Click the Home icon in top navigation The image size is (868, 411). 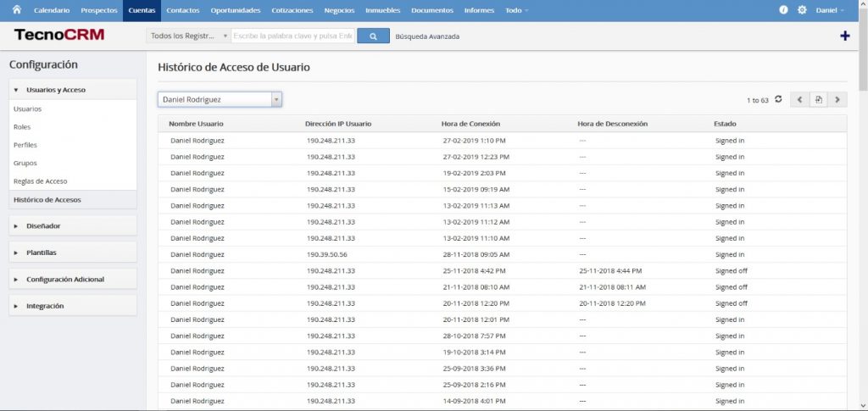click(x=15, y=10)
